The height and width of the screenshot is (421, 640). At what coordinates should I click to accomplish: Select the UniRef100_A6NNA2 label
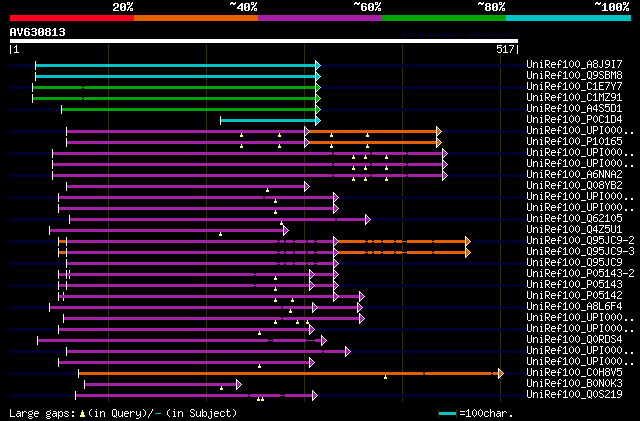tap(574, 174)
